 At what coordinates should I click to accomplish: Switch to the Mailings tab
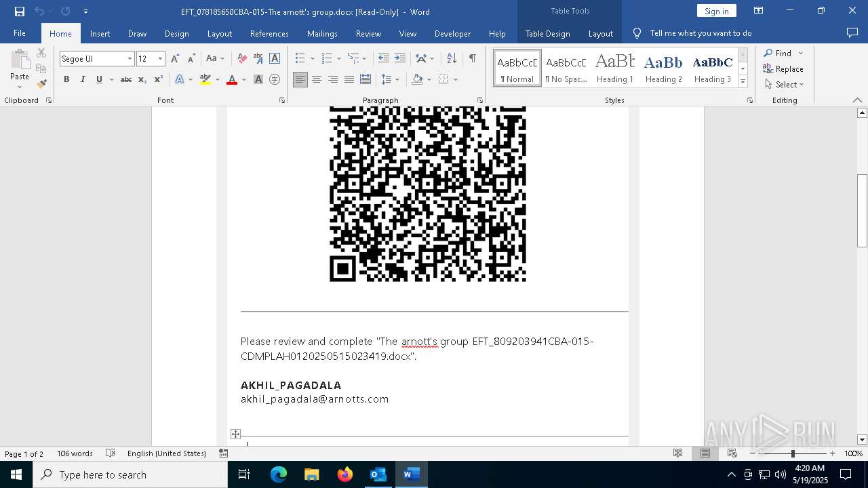coord(322,33)
